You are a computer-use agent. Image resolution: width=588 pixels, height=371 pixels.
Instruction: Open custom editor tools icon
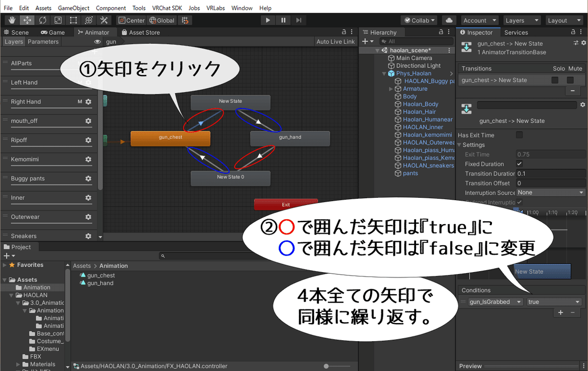pyautogui.click(x=103, y=20)
